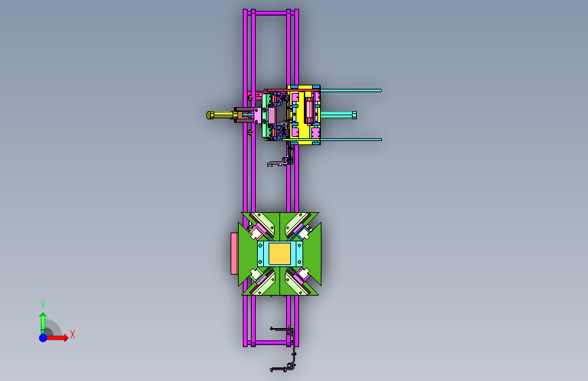
Task: Select the cyan plate surrounding the yellow square
Action: 279,254
